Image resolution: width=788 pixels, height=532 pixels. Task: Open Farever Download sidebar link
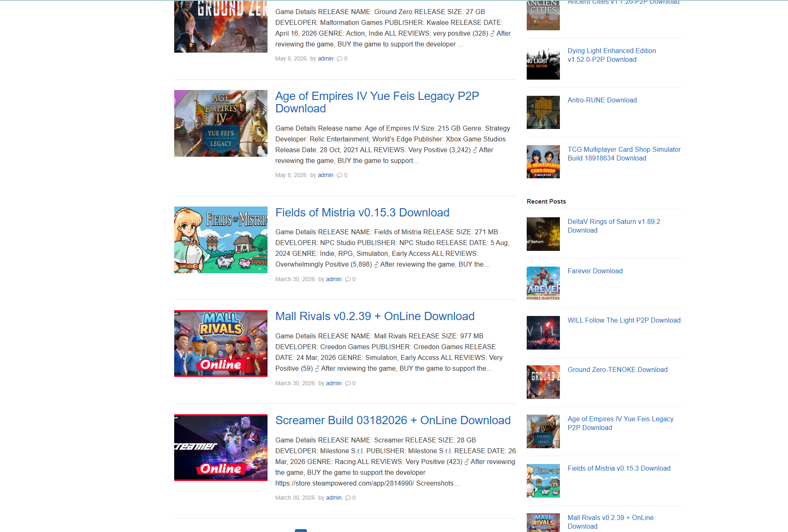[595, 271]
